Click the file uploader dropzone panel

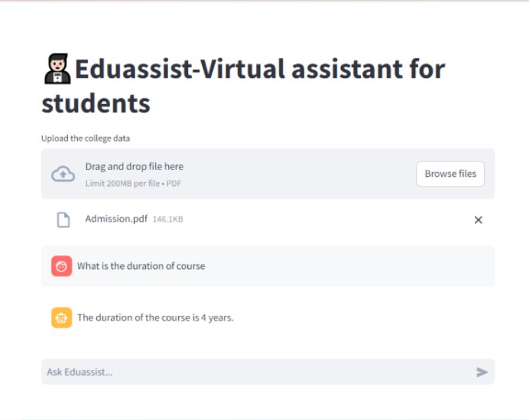click(268, 173)
